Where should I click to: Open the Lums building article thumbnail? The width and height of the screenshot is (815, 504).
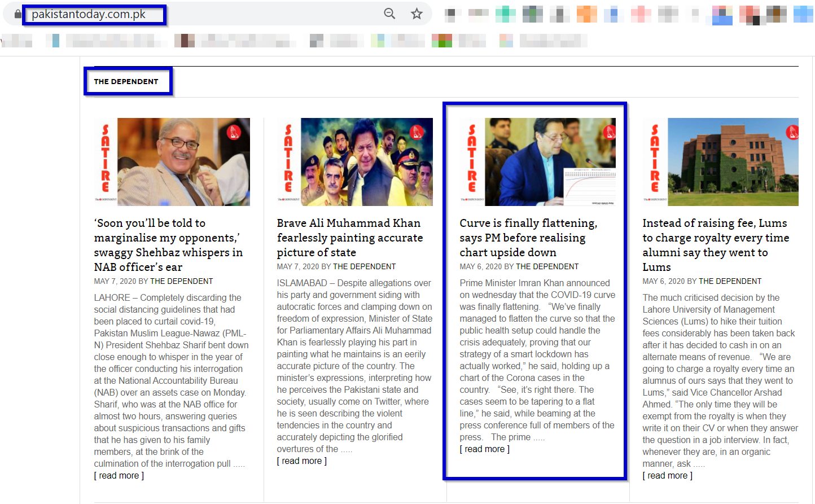(720, 161)
